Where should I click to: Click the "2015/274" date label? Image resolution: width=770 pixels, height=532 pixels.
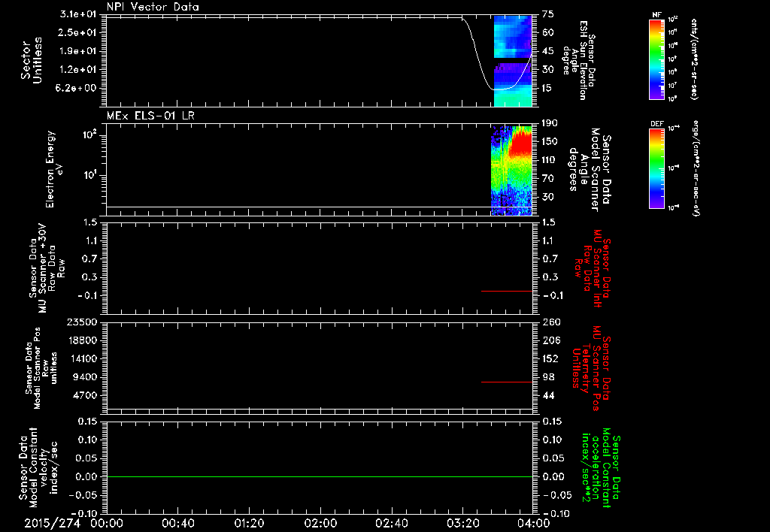[52, 523]
